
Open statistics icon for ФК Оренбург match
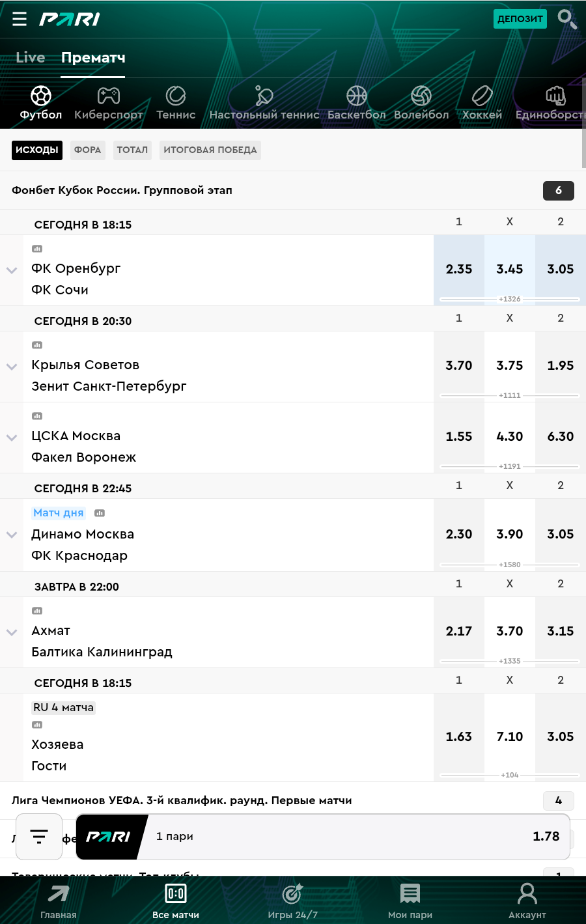click(x=37, y=249)
